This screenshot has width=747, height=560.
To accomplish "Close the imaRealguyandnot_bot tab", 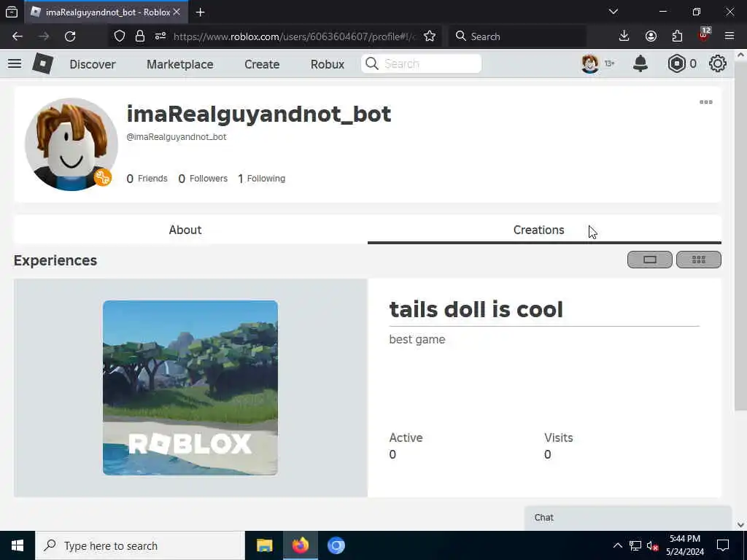I will coord(177,12).
